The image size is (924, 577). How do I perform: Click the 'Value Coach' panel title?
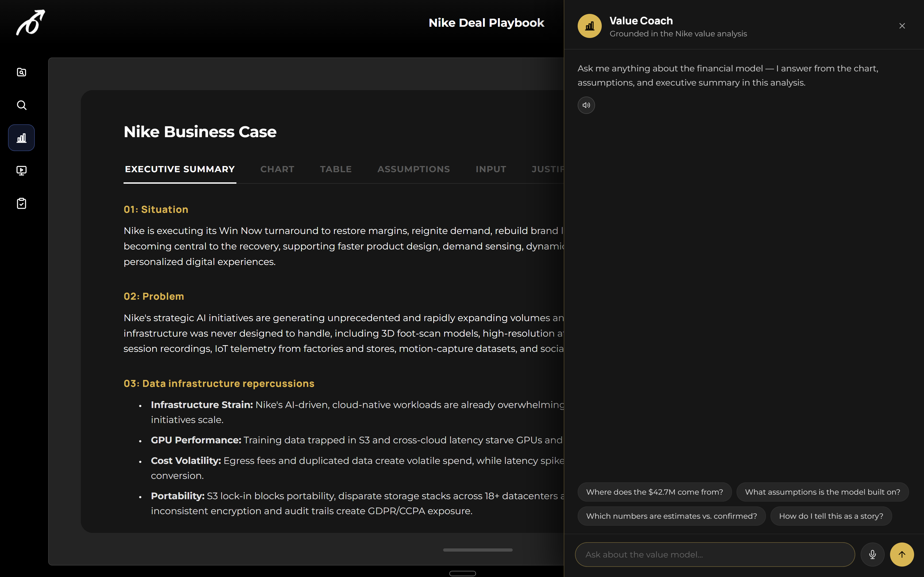tap(641, 21)
